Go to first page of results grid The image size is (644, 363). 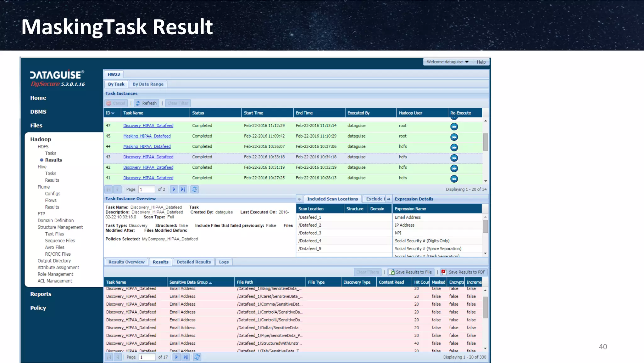(x=109, y=357)
